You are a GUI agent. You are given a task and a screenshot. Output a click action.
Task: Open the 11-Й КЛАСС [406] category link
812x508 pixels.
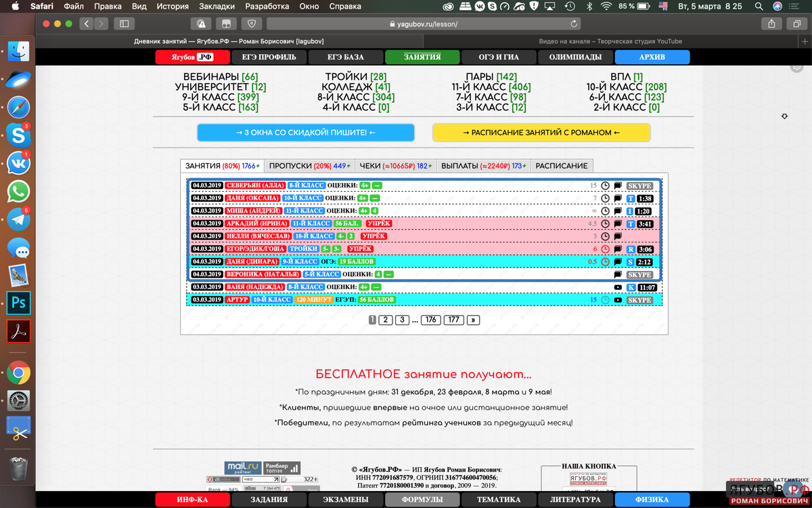click(491, 87)
